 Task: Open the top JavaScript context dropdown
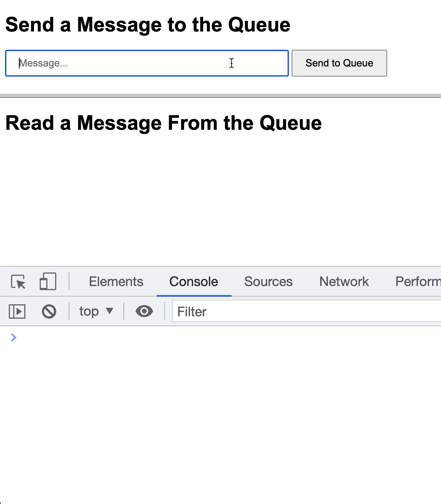pyautogui.click(x=96, y=312)
